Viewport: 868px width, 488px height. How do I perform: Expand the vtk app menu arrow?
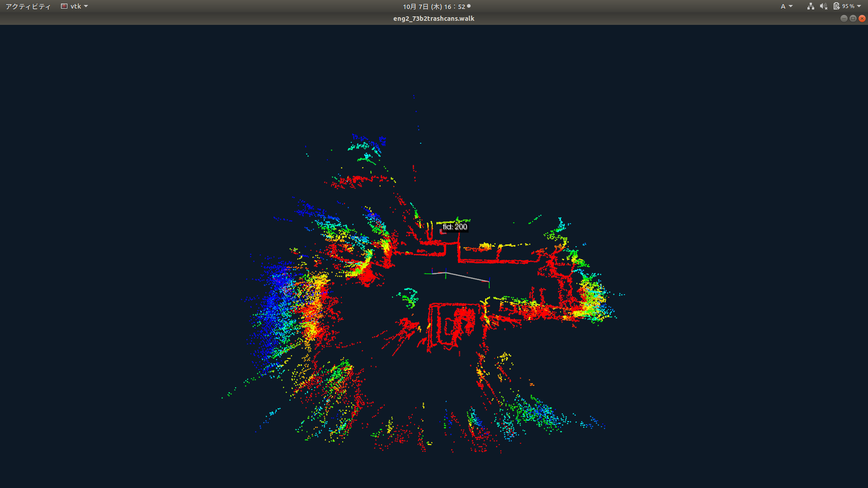pos(86,6)
